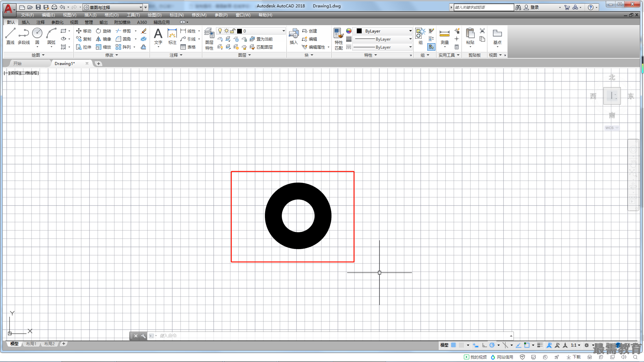Select the Polyline (多段线) tool
This screenshot has height=362, width=644.
(x=24, y=36)
